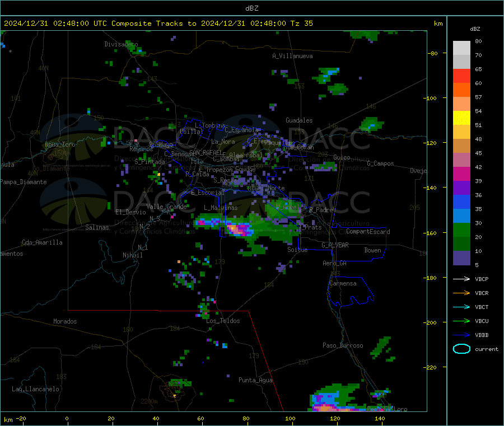Image resolution: width=504 pixels, height=426 pixels.
Task: Click the Cda_Amarilla place label
Action: point(42,242)
